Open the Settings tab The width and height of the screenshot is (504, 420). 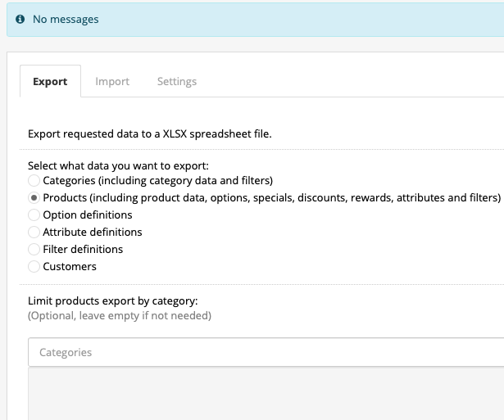tap(177, 81)
